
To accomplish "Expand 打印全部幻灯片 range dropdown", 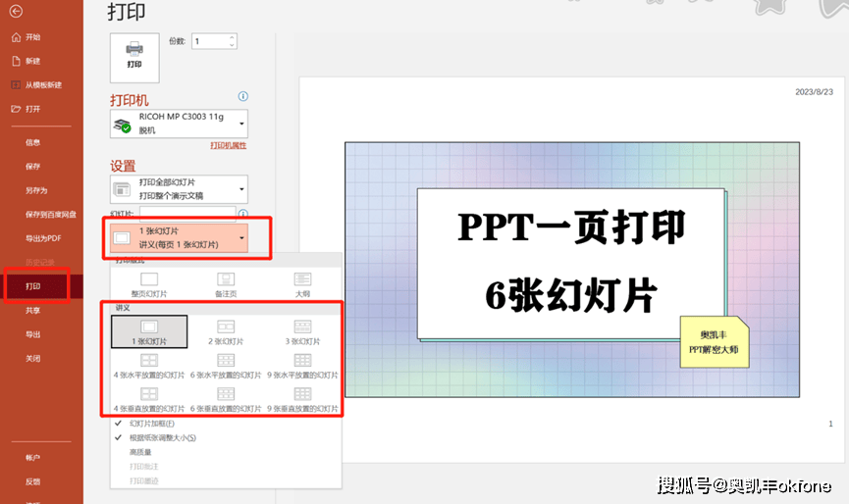I will (x=241, y=189).
